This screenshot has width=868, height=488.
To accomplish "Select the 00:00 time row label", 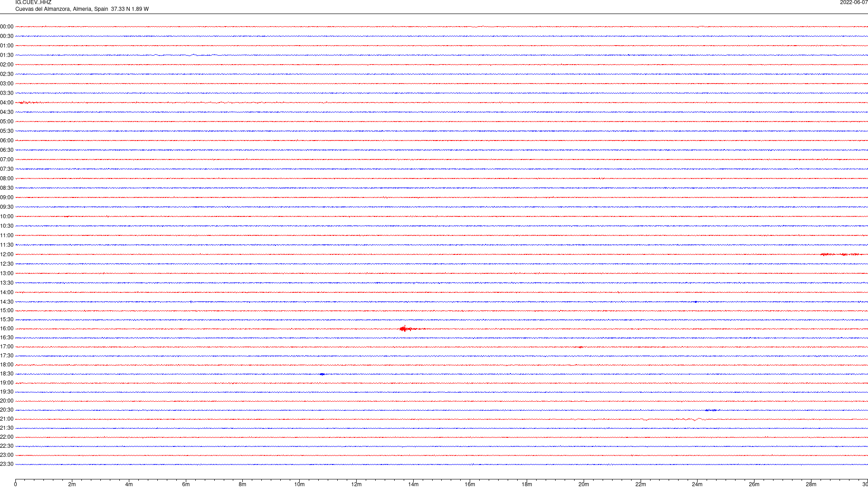I will click(x=7, y=27).
